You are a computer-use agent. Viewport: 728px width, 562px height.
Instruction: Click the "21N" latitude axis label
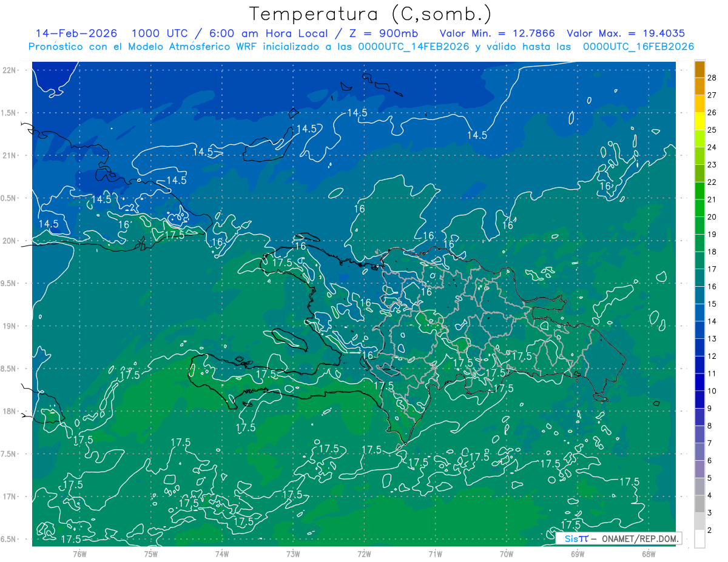(10, 155)
